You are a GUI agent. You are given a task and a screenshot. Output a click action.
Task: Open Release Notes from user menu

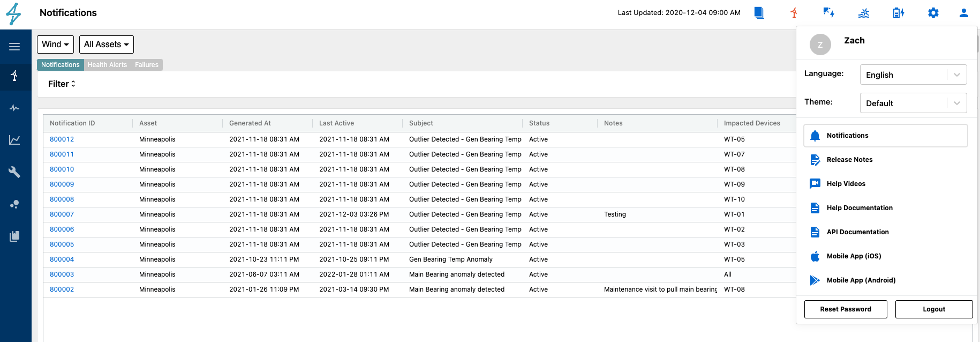(x=886, y=160)
